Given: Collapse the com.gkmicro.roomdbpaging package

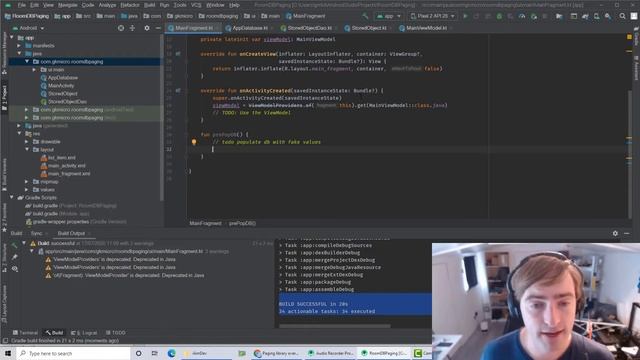Looking at the screenshot, I should coord(27,62).
